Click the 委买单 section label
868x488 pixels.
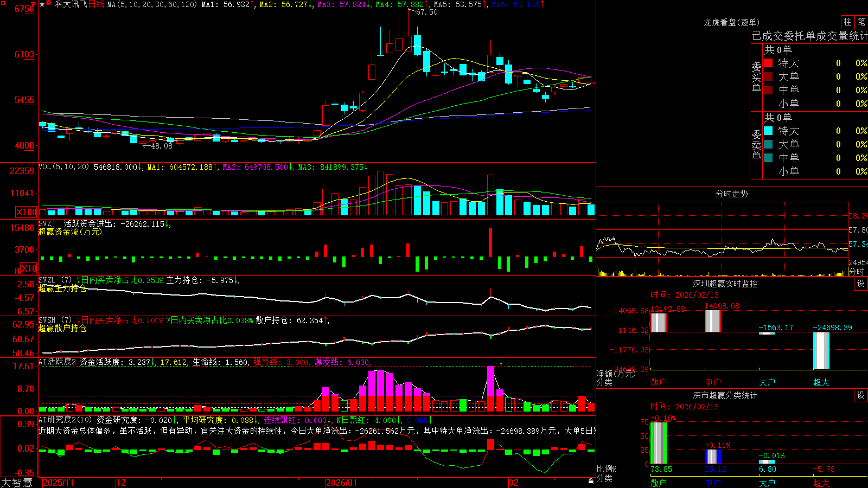point(756,78)
